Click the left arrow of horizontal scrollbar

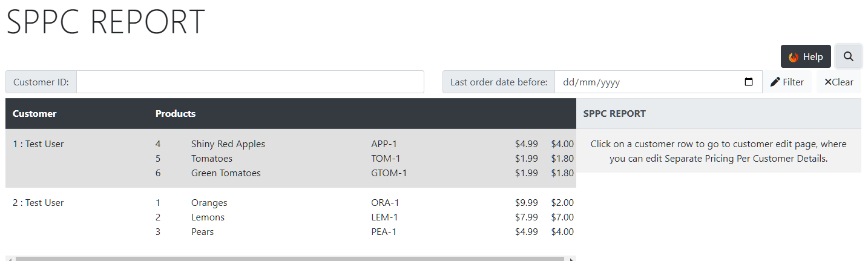tap(10, 259)
